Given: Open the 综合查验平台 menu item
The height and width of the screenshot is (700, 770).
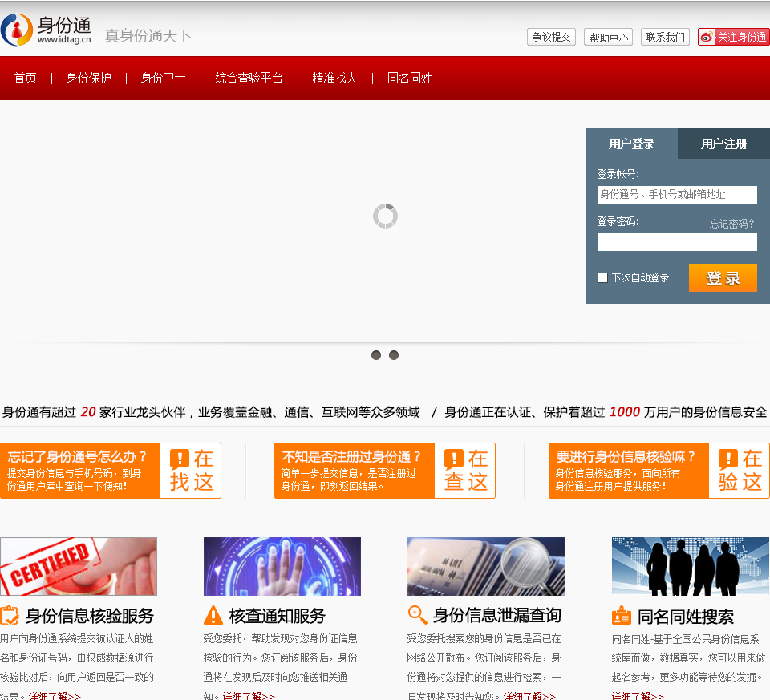Looking at the screenshot, I should [249, 78].
